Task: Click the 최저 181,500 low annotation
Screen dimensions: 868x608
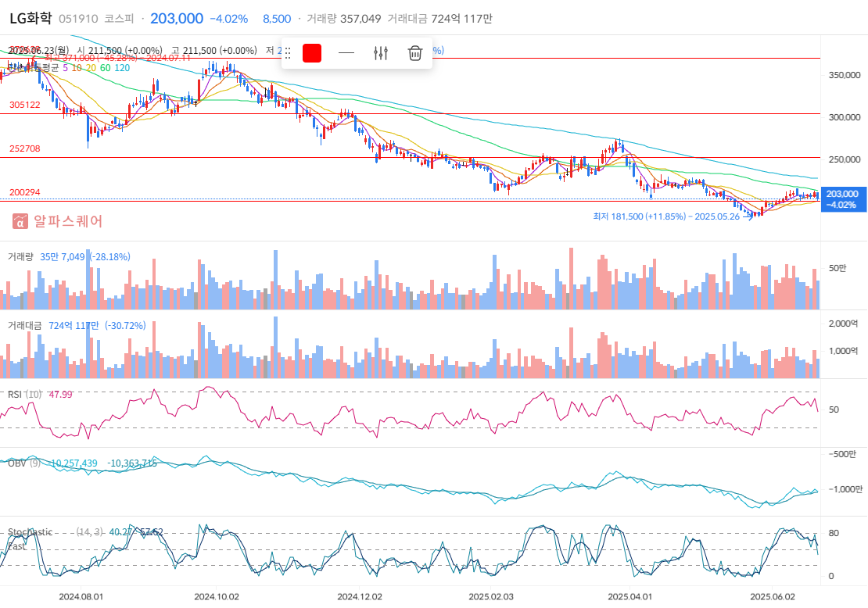Action: [666, 216]
